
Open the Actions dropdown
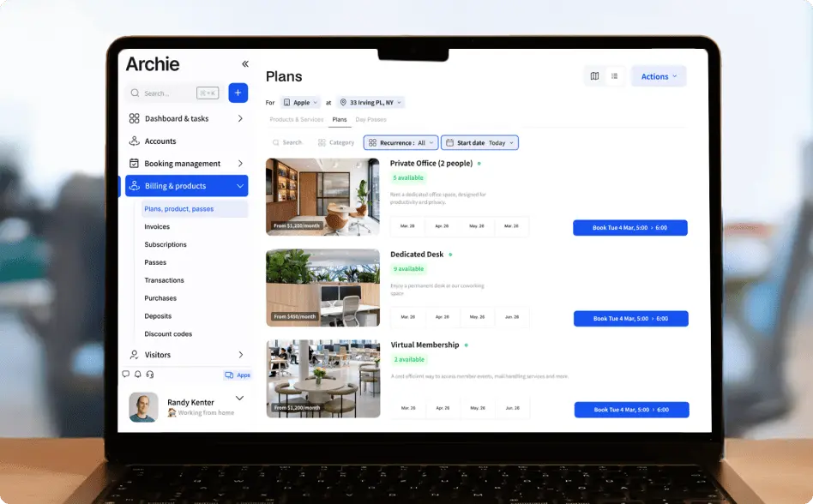click(659, 76)
